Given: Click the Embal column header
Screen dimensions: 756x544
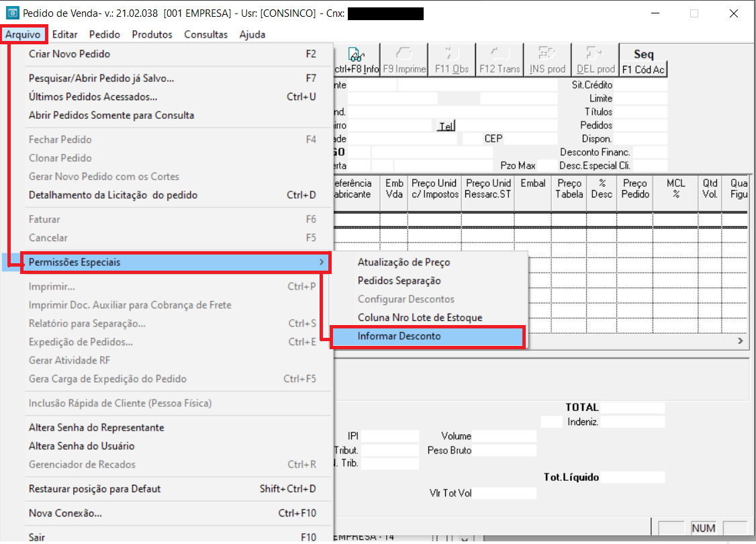Looking at the screenshot, I should tap(533, 189).
